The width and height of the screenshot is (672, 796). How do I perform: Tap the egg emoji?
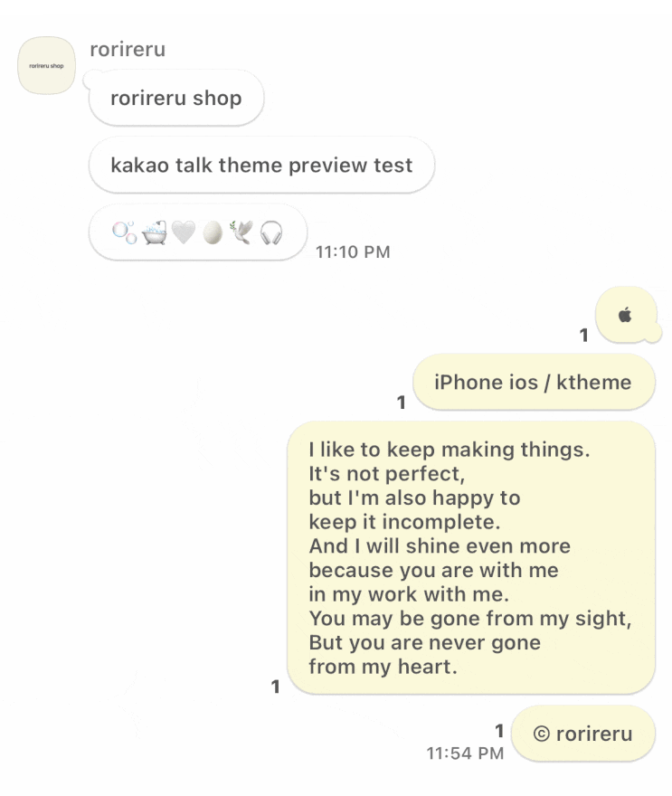213,233
